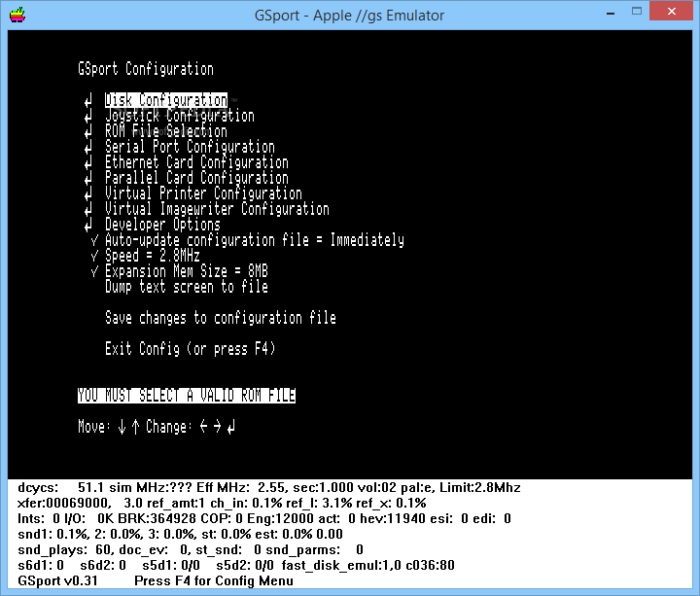Click 'Press F4 for Config Menu' text
700x596 pixels.
click(x=214, y=580)
